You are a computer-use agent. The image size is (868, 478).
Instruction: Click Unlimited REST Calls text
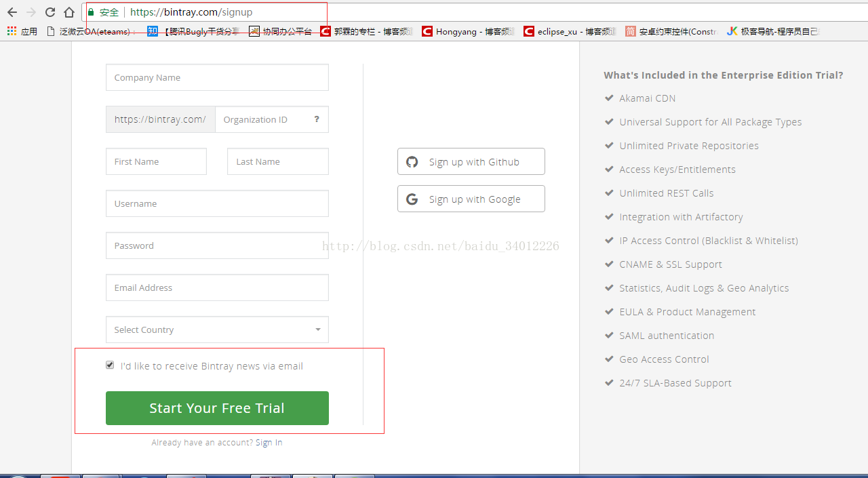click(666, 193)
